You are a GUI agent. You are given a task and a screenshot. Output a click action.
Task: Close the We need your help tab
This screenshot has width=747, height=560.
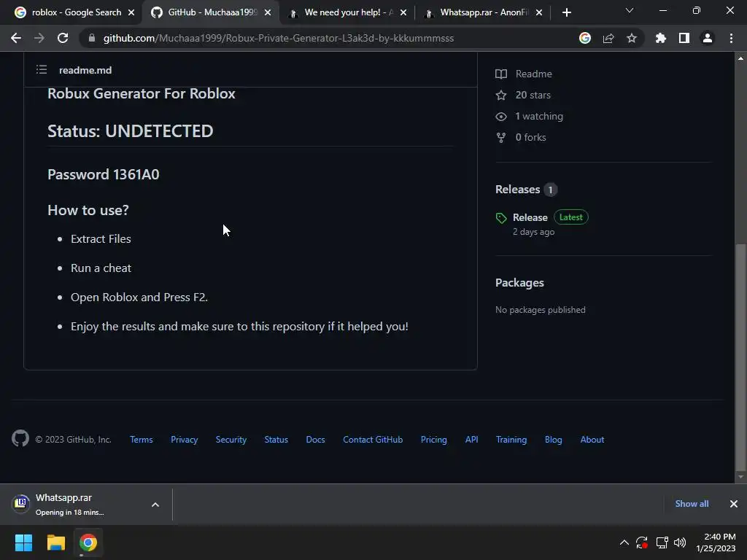[403, 12]
